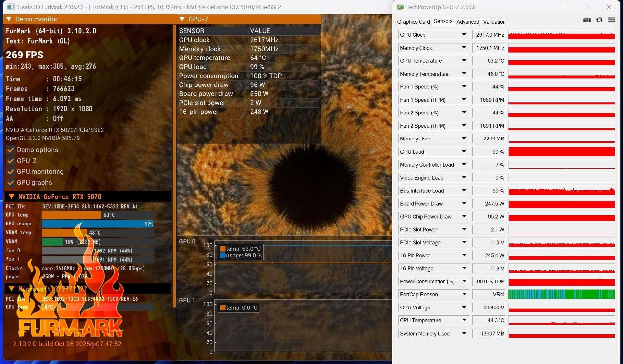Click the GPU-Z screenshot camera icon
This screenshot has height=364, width=623.
click(x=587, y=20)
